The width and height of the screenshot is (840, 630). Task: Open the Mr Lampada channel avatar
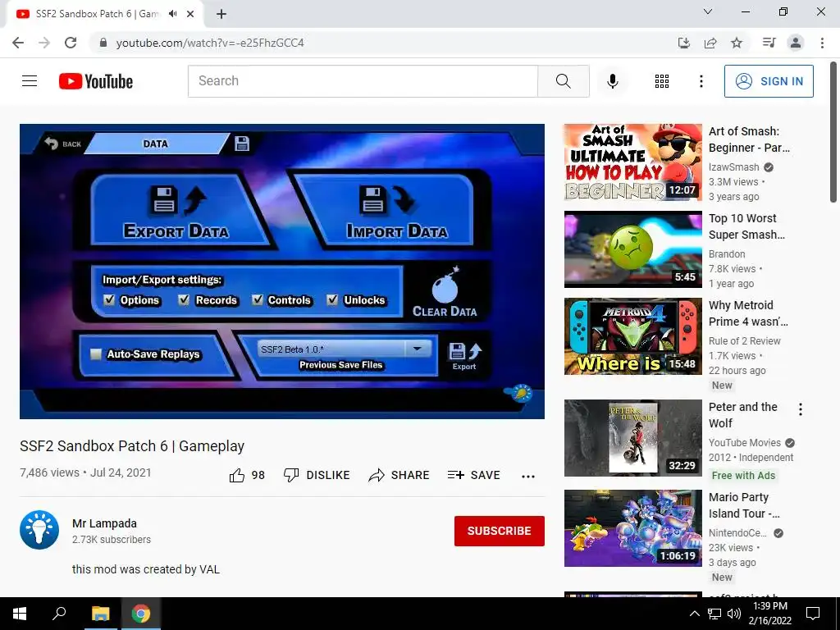pyautogui.click(x=39, y=530)
